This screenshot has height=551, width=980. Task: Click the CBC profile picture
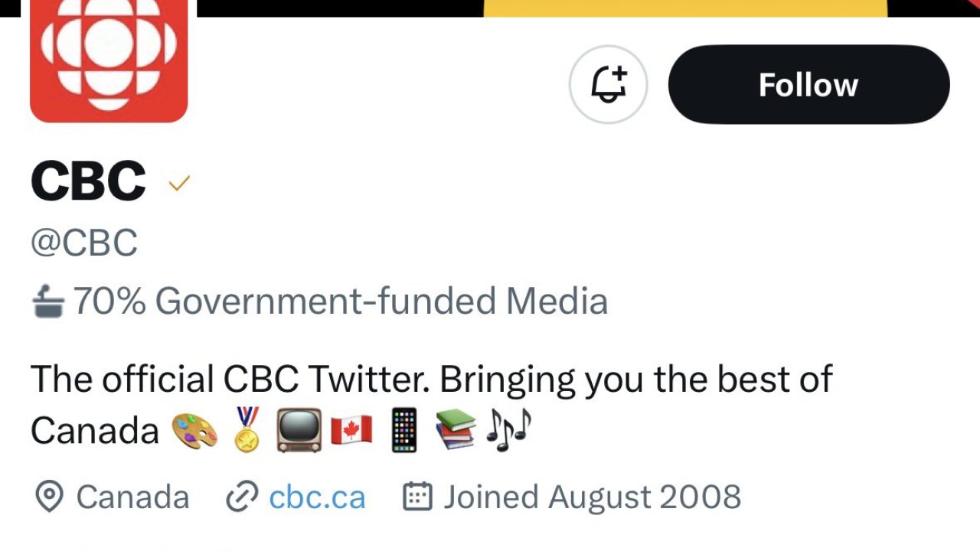pos(109,57)
